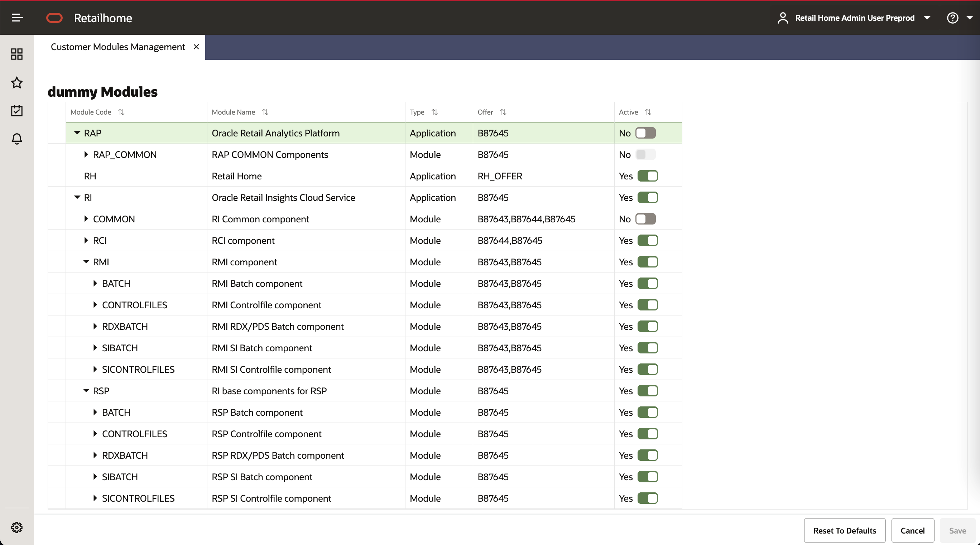The width and height of the screenshot is (980, 545).
Task: Select RMI SI Controlfile component cell
Action: tap(306, 369)
